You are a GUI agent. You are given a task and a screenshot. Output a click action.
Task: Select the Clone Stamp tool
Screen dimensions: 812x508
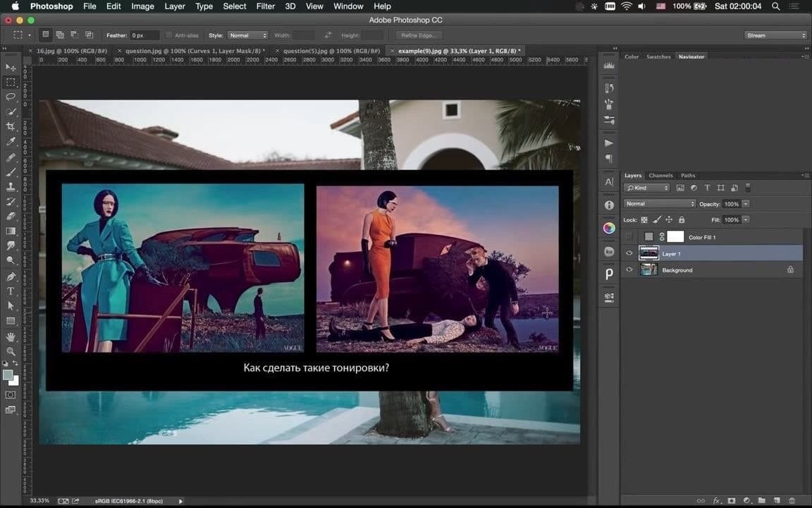coord(11,186)
